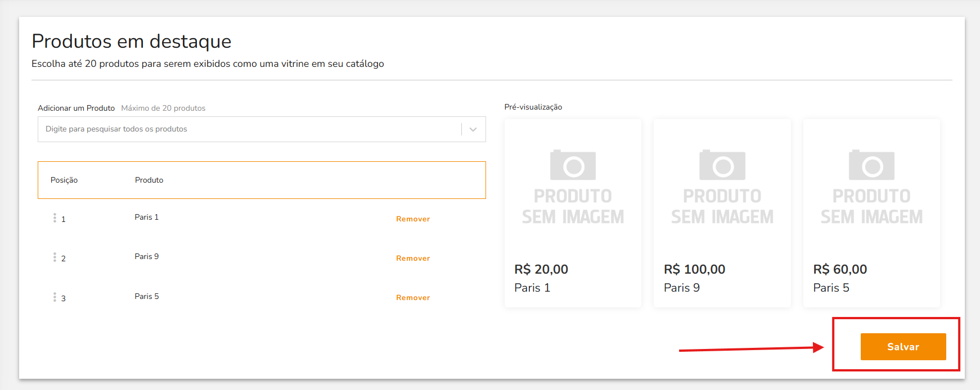This screenshot has height=390, width=980.
Task: Click the R$ 60,00 price in preview
Action: (840, 270)
